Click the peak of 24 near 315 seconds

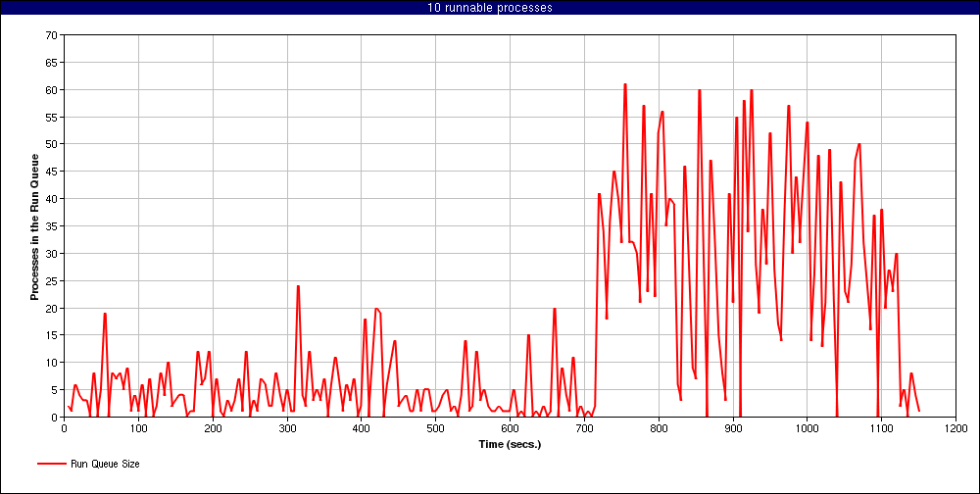(x=298, y=286)
